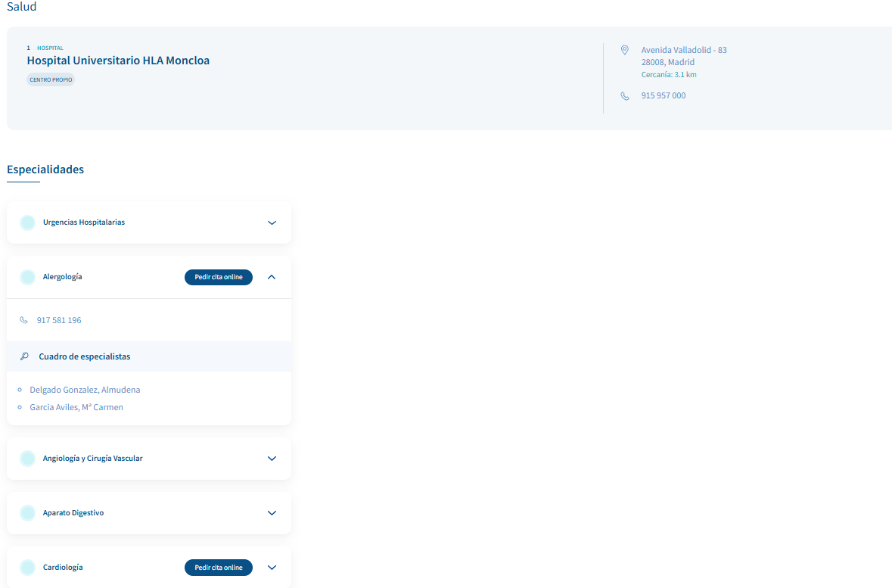The image size is (892, 588).
Task: Expand the Cardiología section chevron
Action: (x=272, y=568)
